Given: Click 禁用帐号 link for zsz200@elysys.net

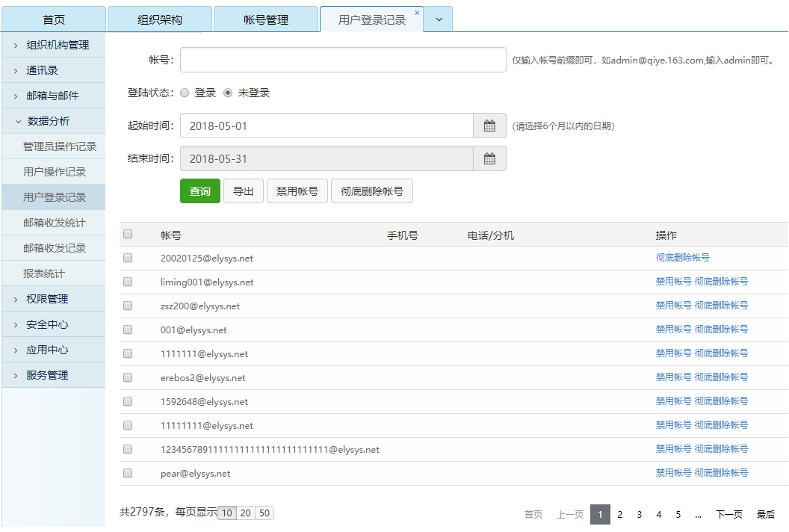Looking at the screenshot, I should tap(673, 306).
